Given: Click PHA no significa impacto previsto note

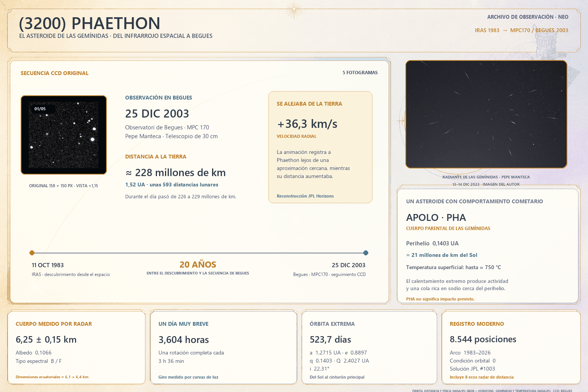Looking at the screenshot, I should pos(440,299).
